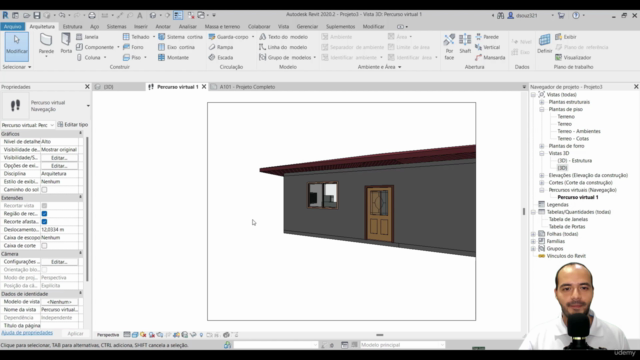Screen dimensions: 640x360
Task: Open the Inserir ribbon tab
Action: 140,27
